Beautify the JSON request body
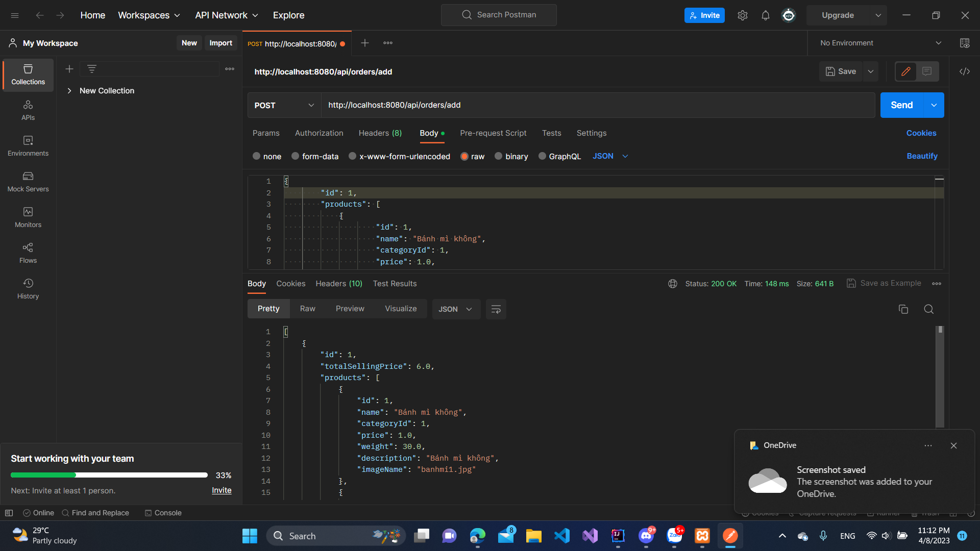 (x=922, y=156)
